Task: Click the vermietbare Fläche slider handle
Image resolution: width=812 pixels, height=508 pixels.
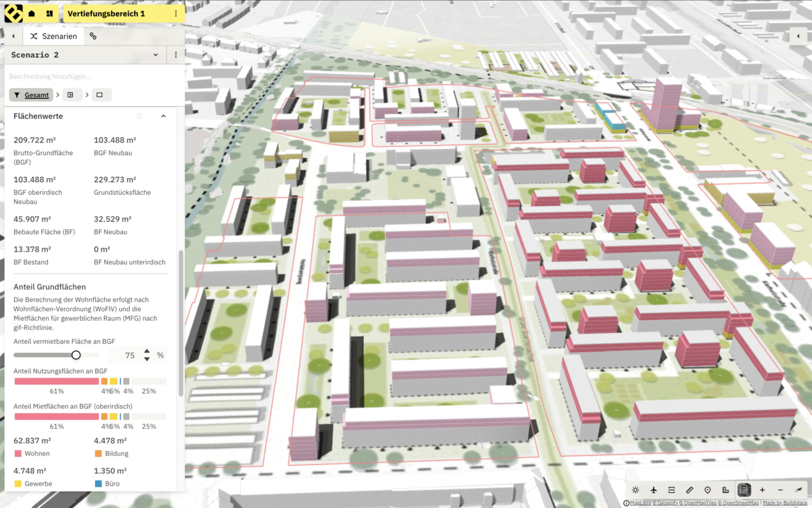Action: coord(76,355)
